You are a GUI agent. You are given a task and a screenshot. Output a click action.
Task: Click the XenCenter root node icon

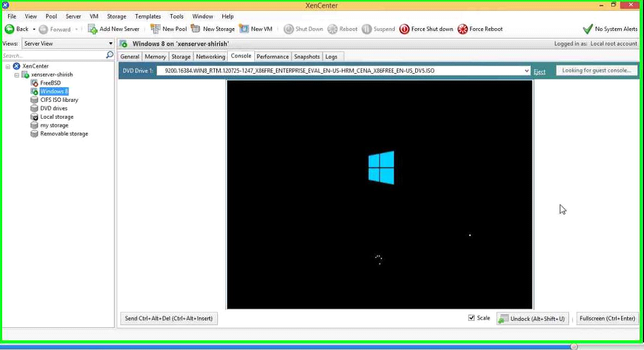coord(17,66)
